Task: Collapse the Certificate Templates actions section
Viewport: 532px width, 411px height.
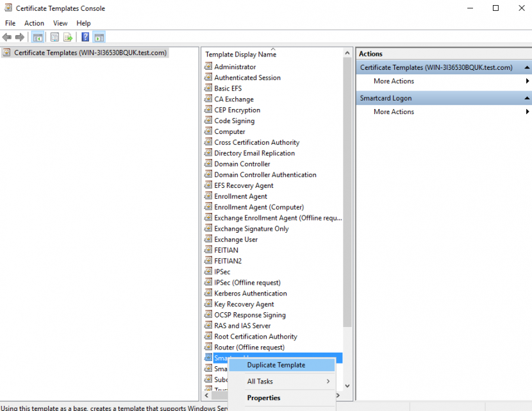Action: point(527,67)
